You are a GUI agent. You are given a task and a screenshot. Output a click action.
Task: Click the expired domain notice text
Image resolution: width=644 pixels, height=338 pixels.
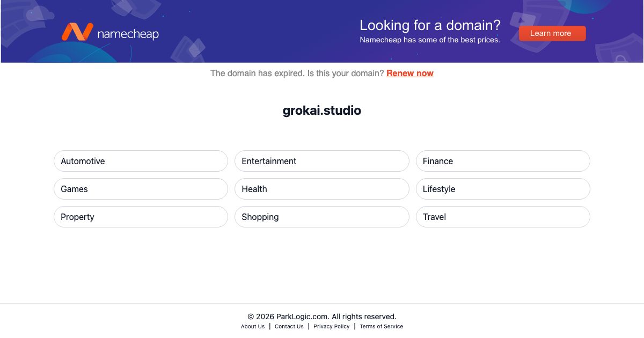[297, 73]
